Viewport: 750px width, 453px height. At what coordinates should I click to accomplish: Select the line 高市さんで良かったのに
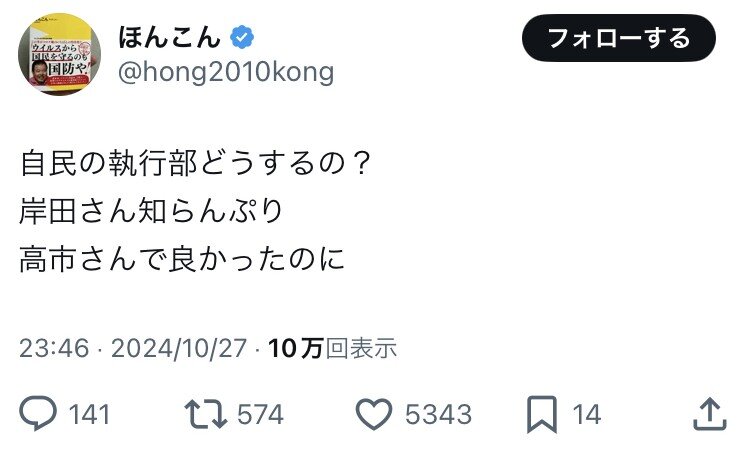(182, 259)
